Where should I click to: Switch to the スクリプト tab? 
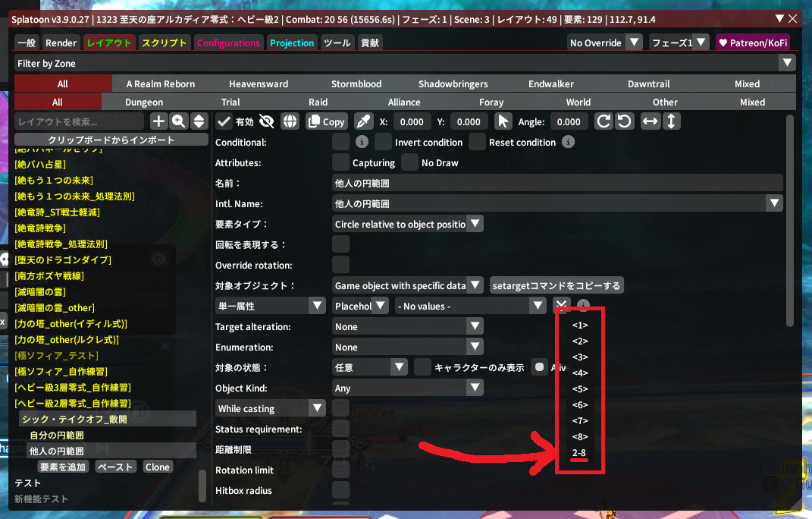tap(164, 43)
